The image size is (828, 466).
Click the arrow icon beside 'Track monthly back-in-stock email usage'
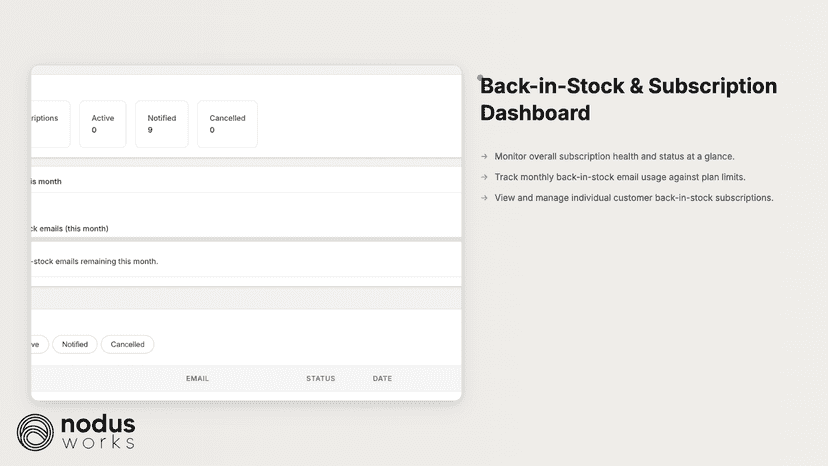484,177
